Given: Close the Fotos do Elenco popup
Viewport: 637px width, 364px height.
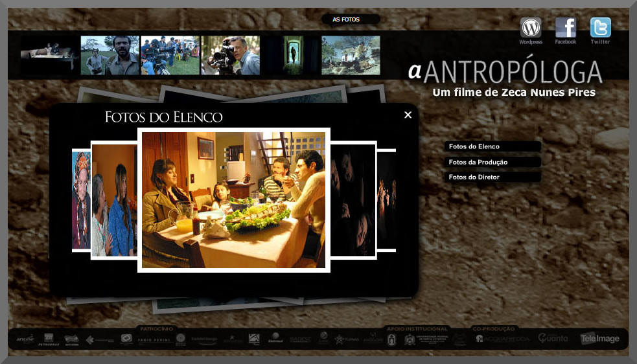Looking at the screenshot, I should tap(408, 115).
